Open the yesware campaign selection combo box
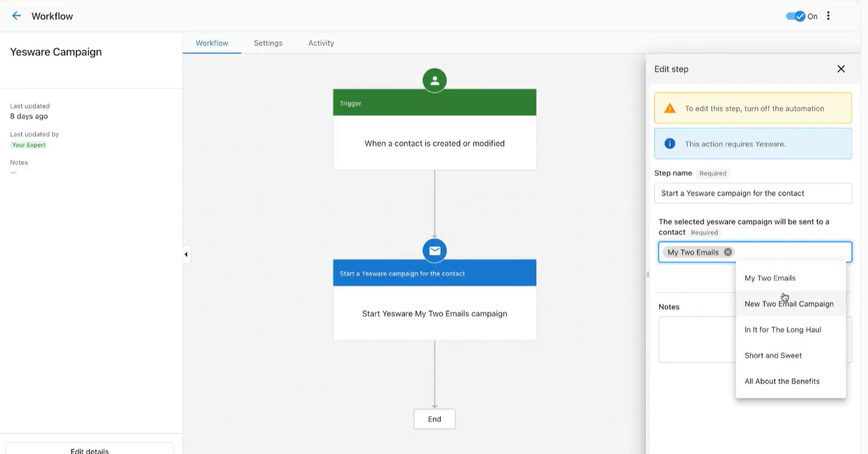 pos(755,252)
